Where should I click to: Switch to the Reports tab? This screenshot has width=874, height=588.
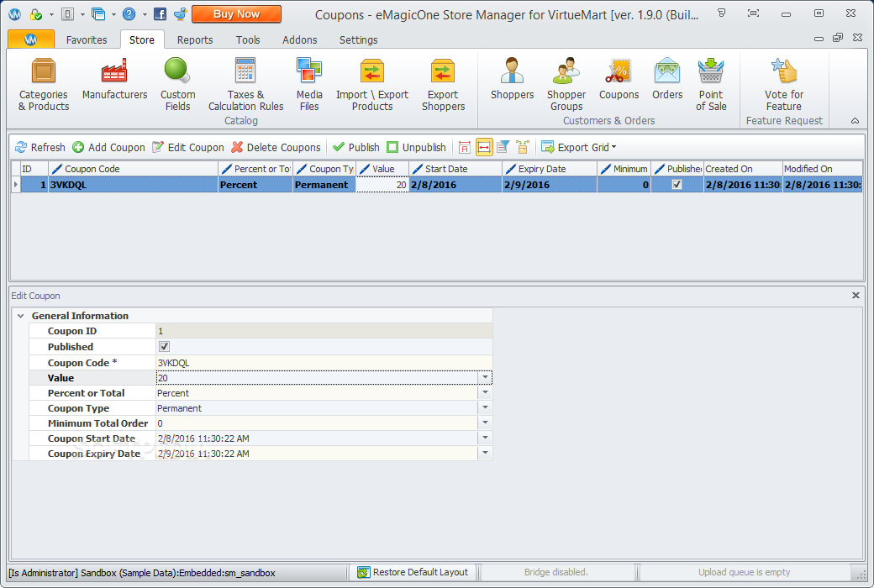[x=194, y=39]
